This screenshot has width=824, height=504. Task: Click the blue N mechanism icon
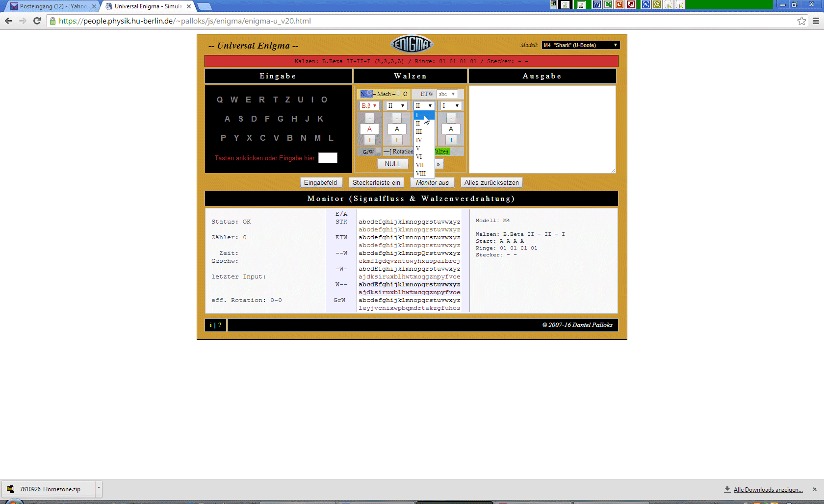pos(366,94)
